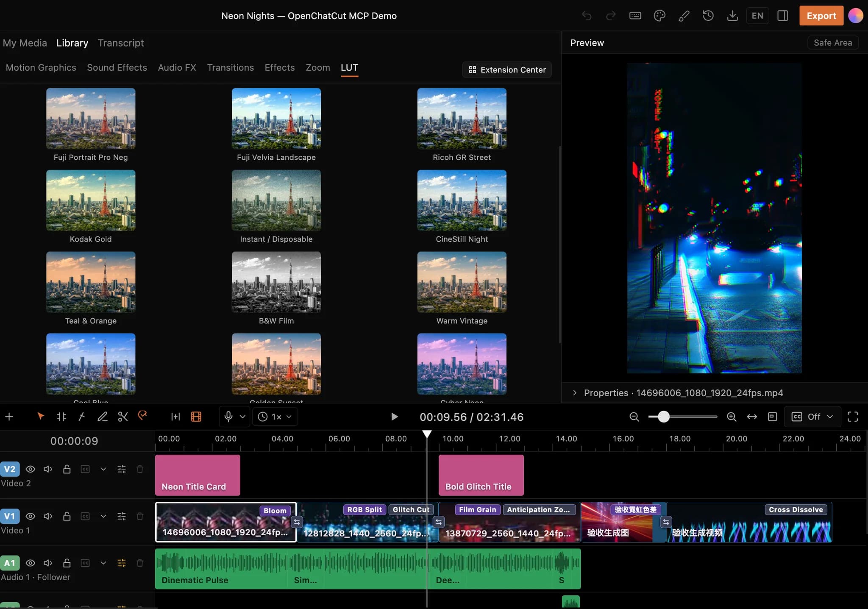868x609 pixels.
Task: Expand the Properties panel
Action: [x=575, y=393]
